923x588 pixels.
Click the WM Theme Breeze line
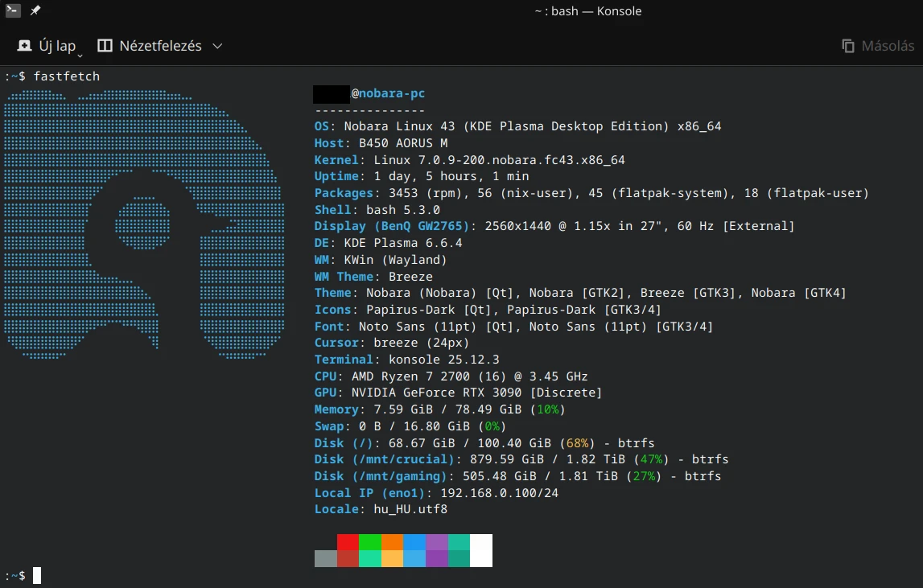(x=374, y=276)
